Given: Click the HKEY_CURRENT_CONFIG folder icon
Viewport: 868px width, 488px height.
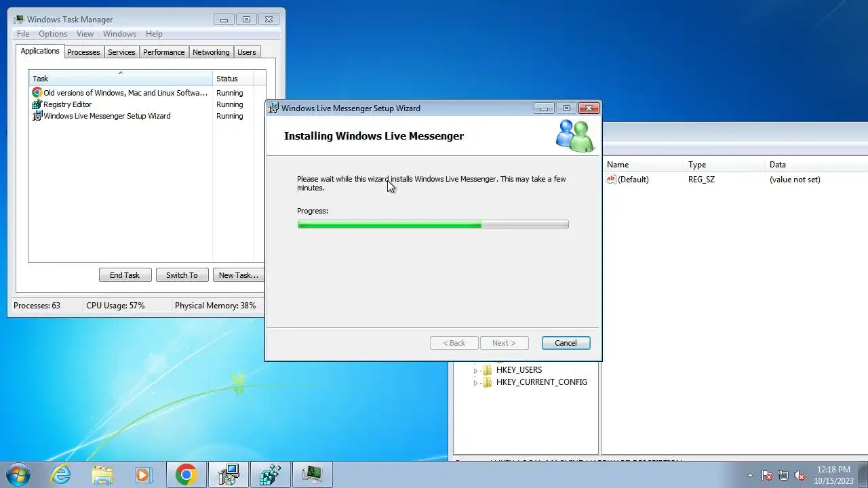Looking at the screenshot, I should pos(486,382).
